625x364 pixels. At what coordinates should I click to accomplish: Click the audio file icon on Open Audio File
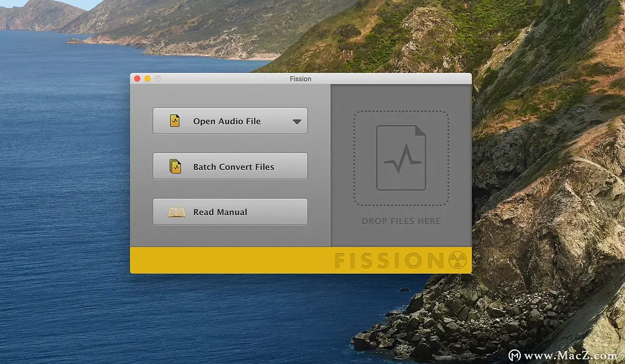(175, 121)
